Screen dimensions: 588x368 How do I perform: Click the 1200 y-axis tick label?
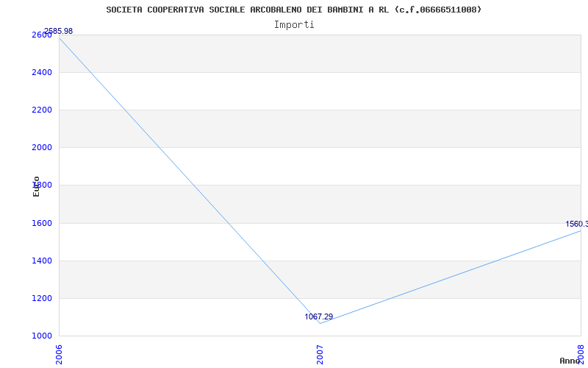[x=40, y=299]
